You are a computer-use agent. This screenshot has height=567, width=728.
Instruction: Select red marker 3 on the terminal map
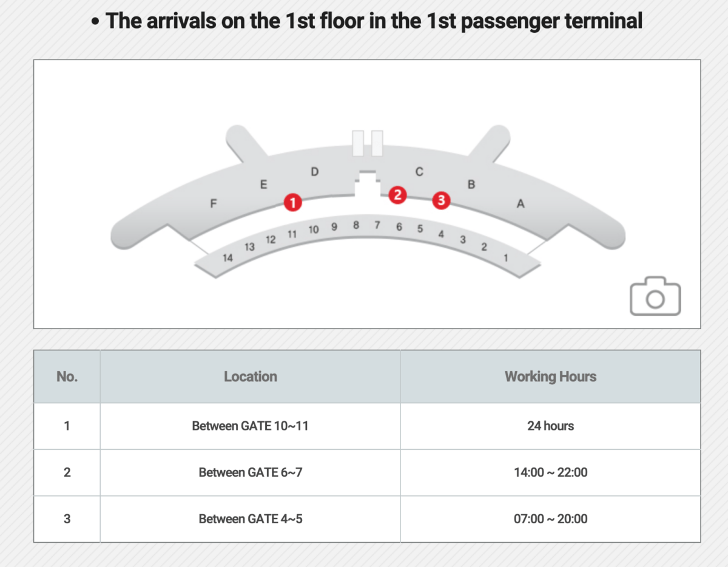coord(441,200)
